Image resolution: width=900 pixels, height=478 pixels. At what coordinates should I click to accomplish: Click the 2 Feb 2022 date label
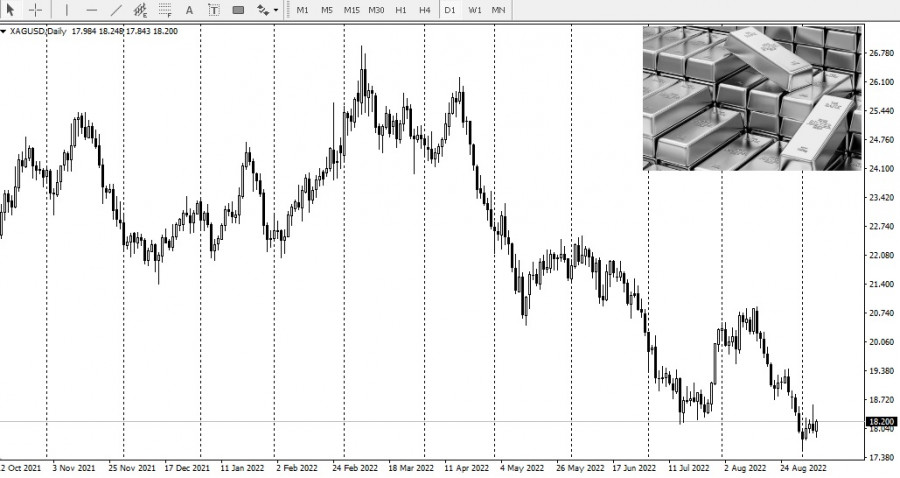(x=297, y=468)
